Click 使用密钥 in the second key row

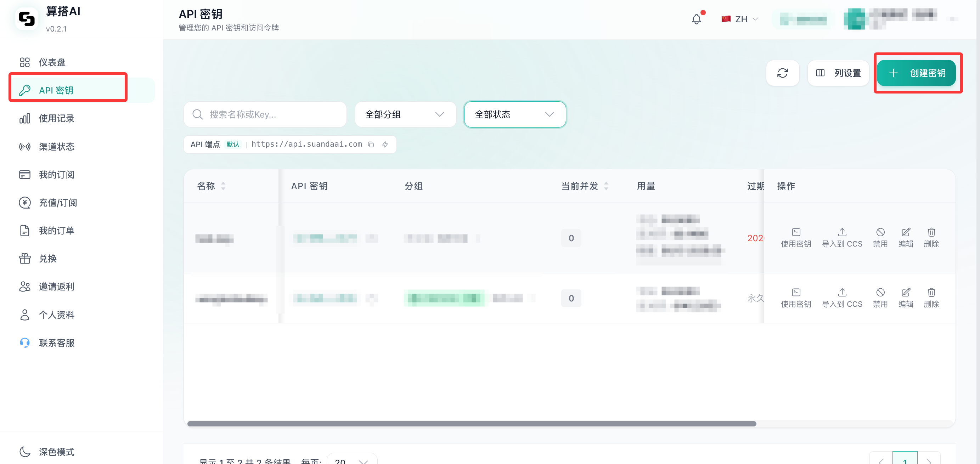click(x=796, y=298)
